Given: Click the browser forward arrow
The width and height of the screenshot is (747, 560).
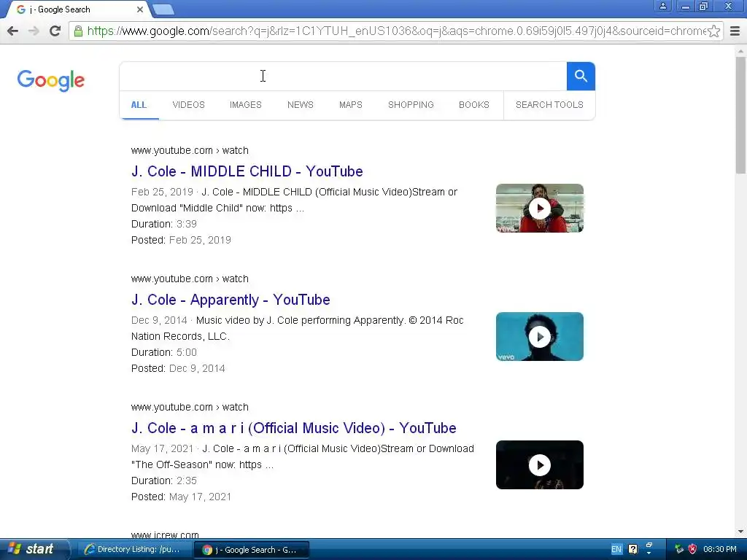Looking at the screenshot, I should click(34, 31).
